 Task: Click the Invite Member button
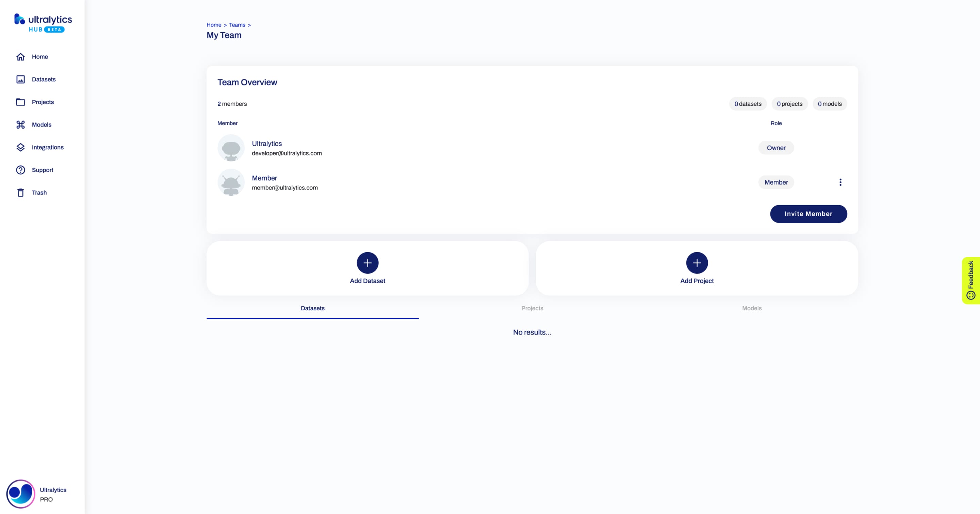point(808,213)
